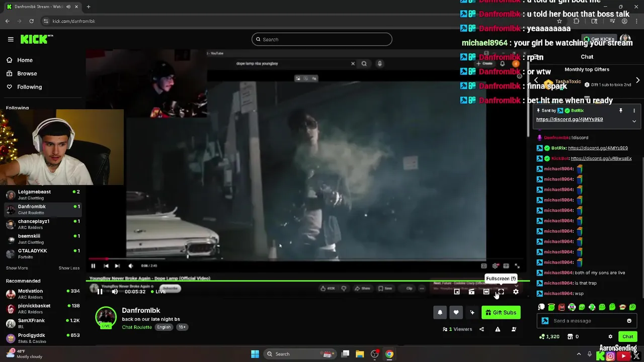Open recommended channel Prodigyddk
Screen dimensions: 644x362
42,338
